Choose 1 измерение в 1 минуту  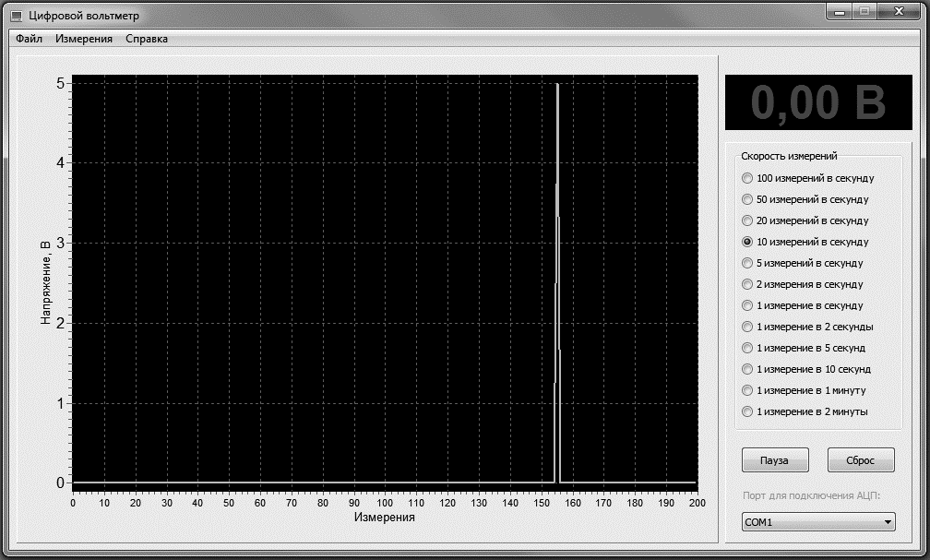click(x=804, y=390)
